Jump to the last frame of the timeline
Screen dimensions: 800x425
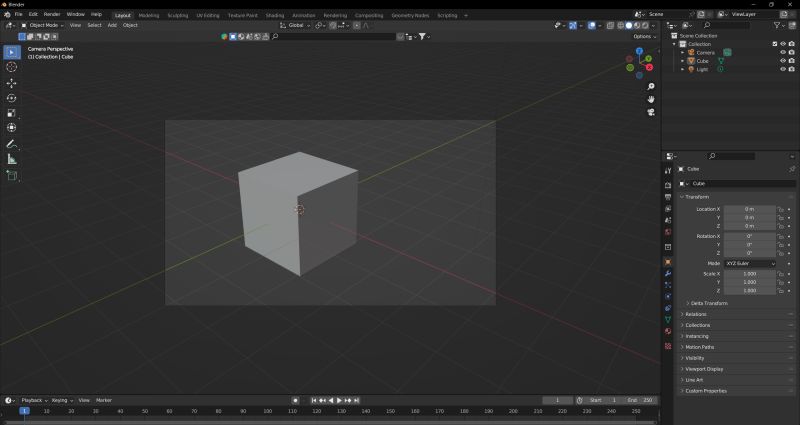click(x=357, y=401)
